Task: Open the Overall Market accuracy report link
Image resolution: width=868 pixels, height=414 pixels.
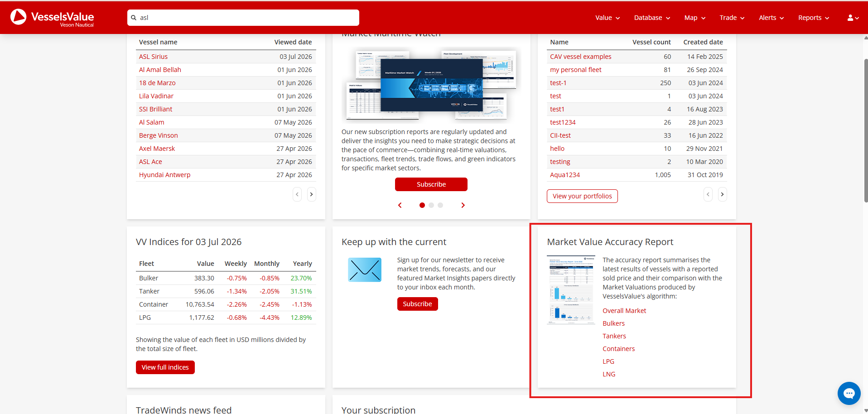Action: coord(624,311)
